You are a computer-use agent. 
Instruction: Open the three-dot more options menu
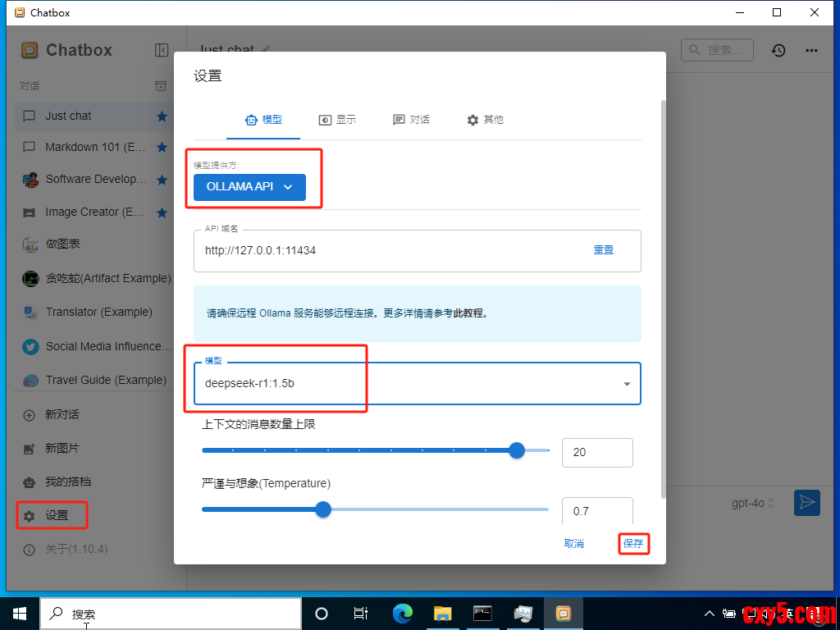pyautogui.click(x=811, y=50)
